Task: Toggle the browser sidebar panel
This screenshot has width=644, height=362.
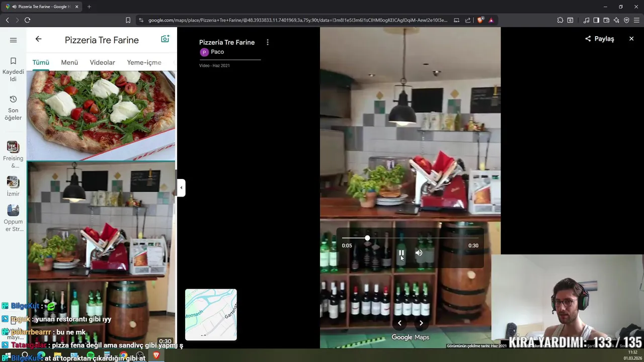Action: 596,20
